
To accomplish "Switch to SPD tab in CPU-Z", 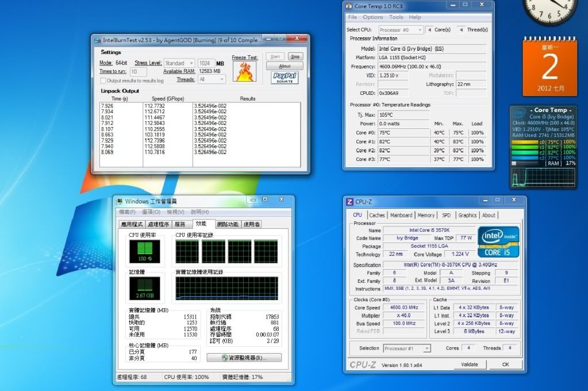I will coord(446,216).
